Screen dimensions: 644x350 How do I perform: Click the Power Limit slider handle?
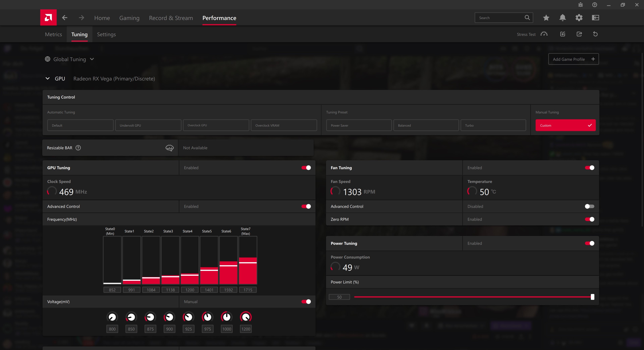592,297
